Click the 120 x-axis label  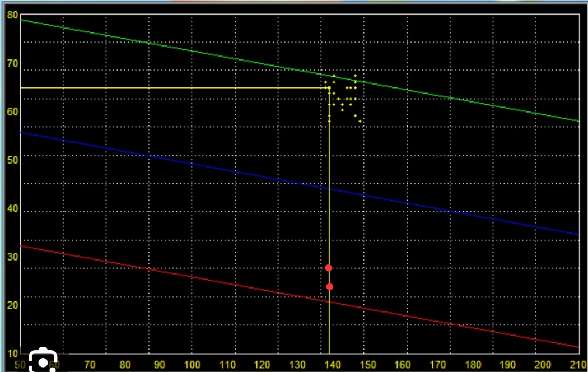pos(262,365)
